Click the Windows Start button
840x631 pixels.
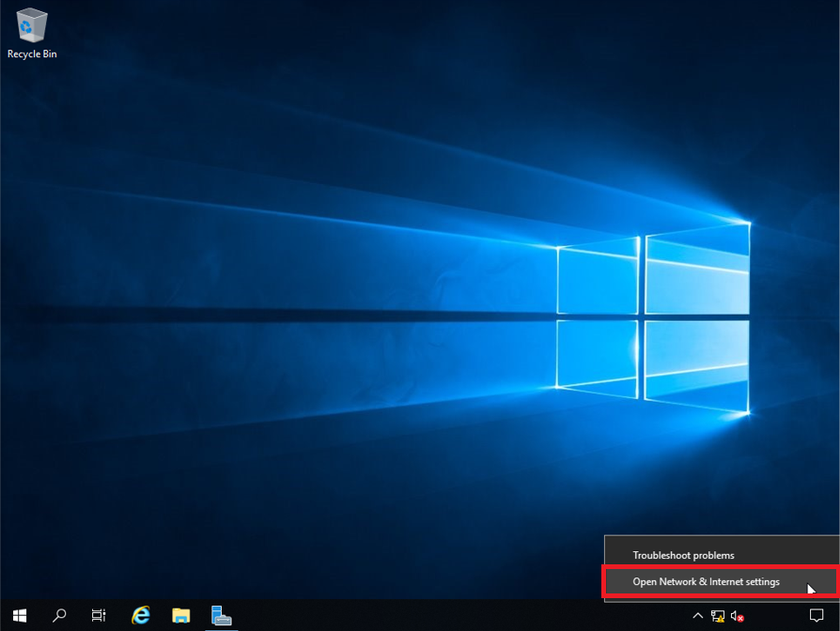coord(20,615)
